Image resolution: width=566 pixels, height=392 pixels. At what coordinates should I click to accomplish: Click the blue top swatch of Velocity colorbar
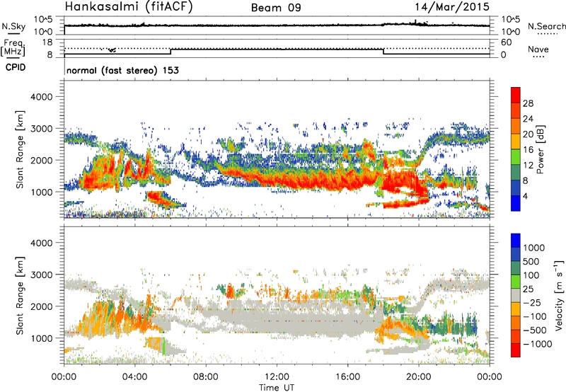click(516, 241)
